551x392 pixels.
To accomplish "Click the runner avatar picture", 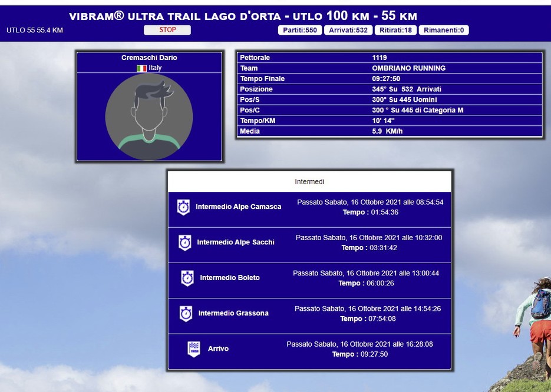I will pyautogui.click(x=149, y=117).
